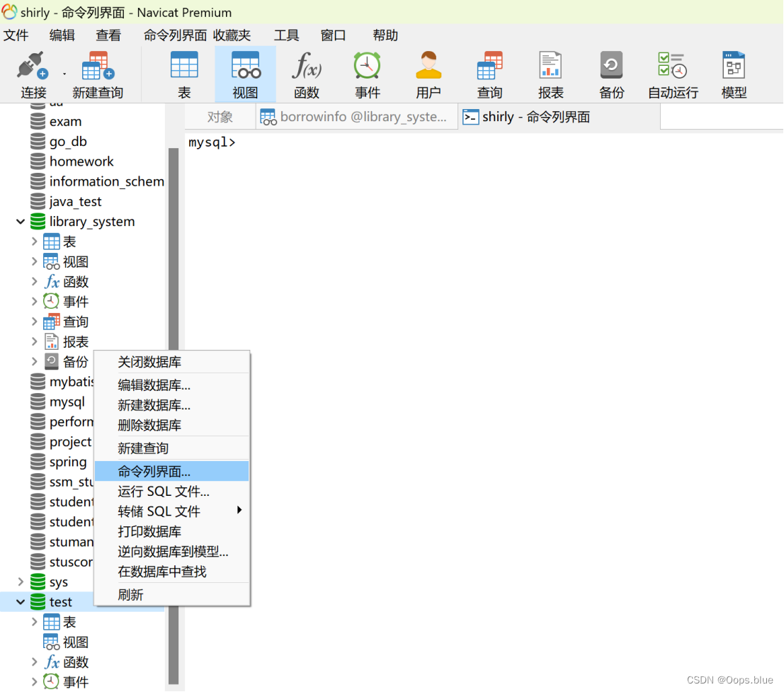Select the mysql database in tree
The image size is (784, 692).
[67, 402]
